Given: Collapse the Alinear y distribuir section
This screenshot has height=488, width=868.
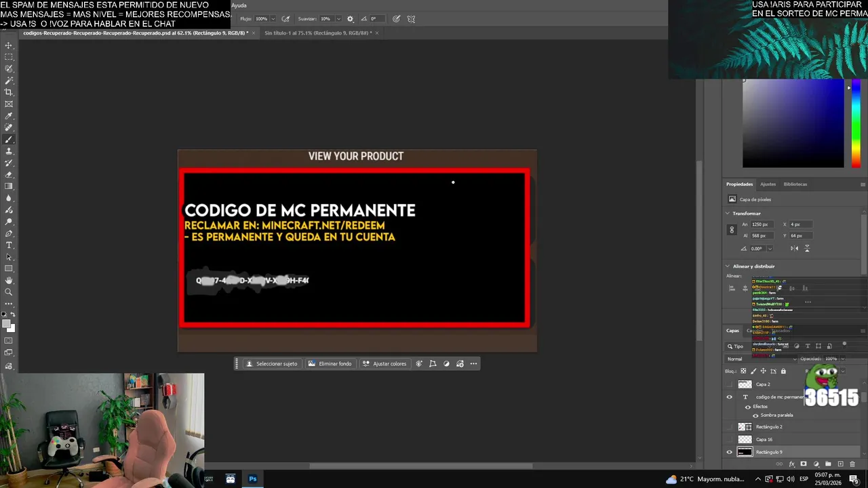Looking at the screenshot, I should pyautogui.click(x=728, y=266).
